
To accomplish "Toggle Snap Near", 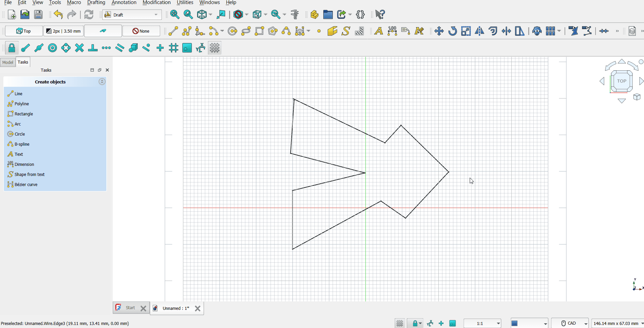I will (x=146, y=48).
